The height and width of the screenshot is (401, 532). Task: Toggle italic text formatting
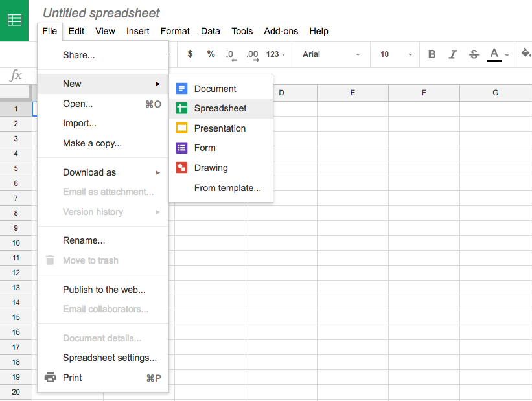pos(453,54)
